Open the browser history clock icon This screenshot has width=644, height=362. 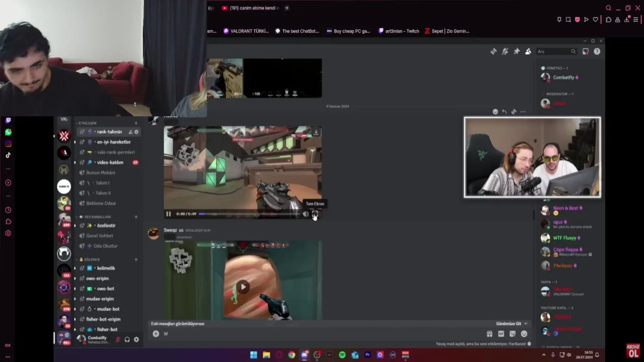[8, 210]
